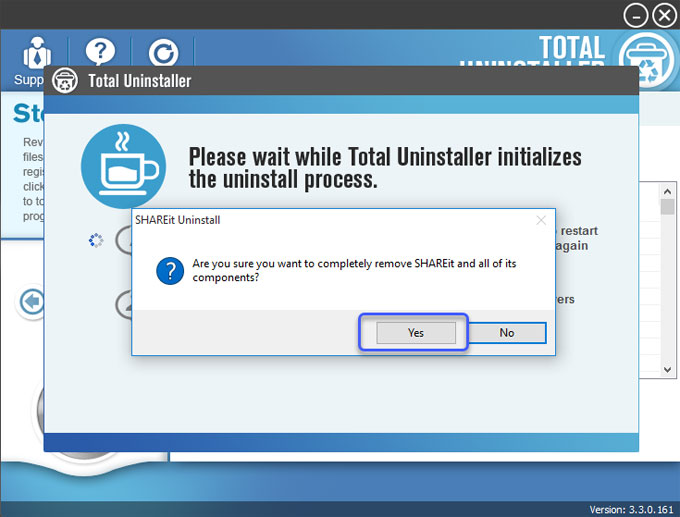
Task: Open Support from the top toolbar
Action: click(33, 61)
